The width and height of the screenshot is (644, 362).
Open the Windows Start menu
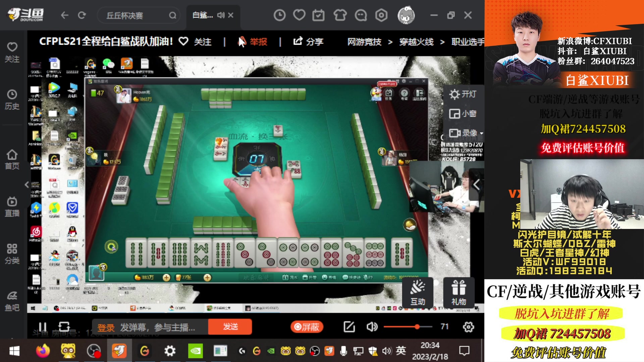pyautogui.click(x=14, y=351)
